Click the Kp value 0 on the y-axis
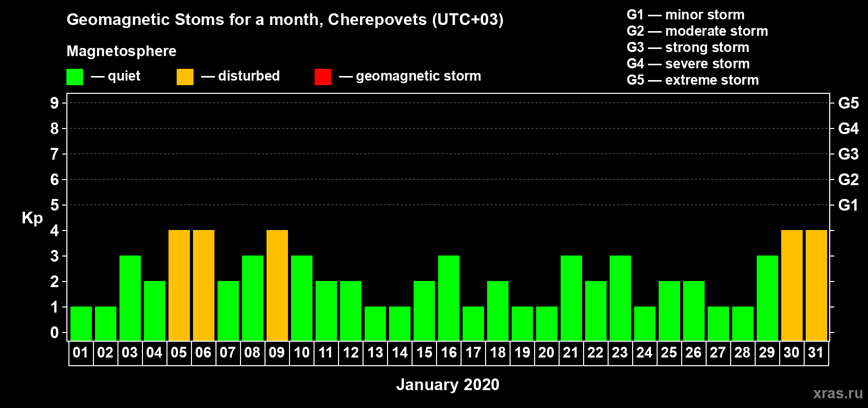Screen dimensions: 868x408 click(55, 333)
